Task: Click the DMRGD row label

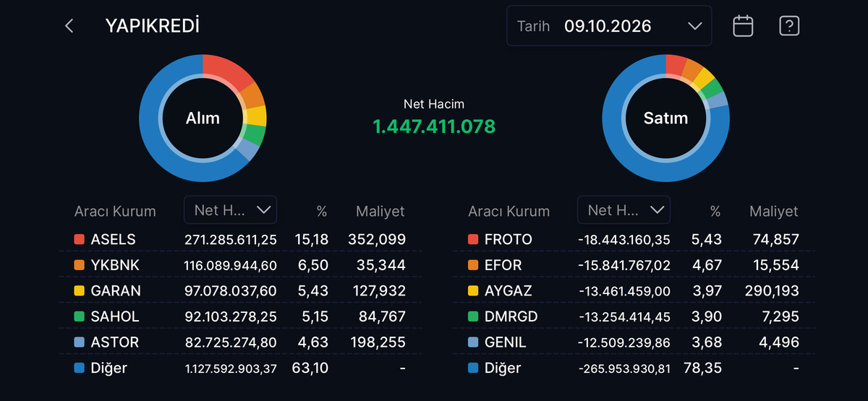Action: [511, 316]
